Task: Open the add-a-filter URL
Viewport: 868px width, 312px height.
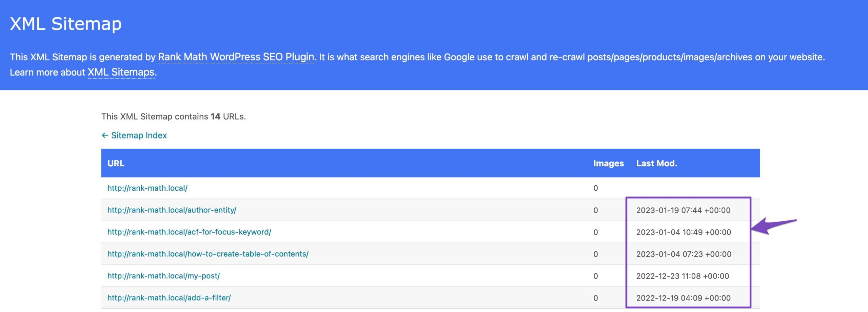Action: pos(169,298)
